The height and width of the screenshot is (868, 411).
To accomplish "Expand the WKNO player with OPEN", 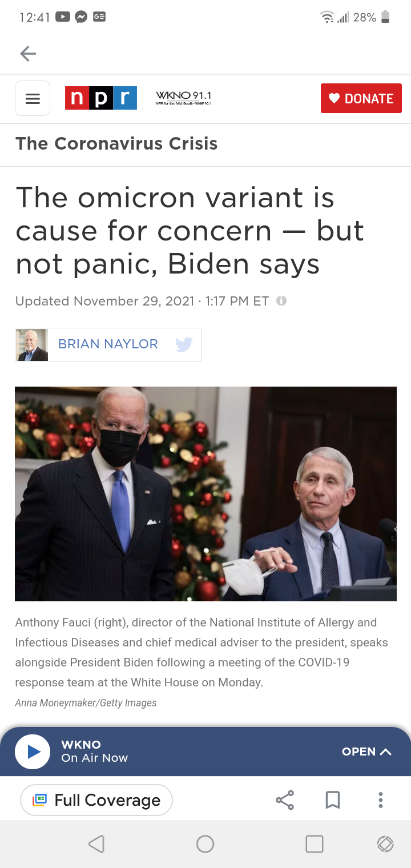I will click(366, 752).
